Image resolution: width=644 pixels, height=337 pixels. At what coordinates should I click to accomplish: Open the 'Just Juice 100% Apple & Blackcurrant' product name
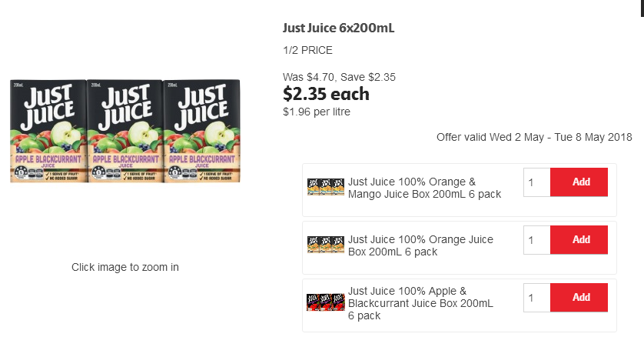point(420,303)
